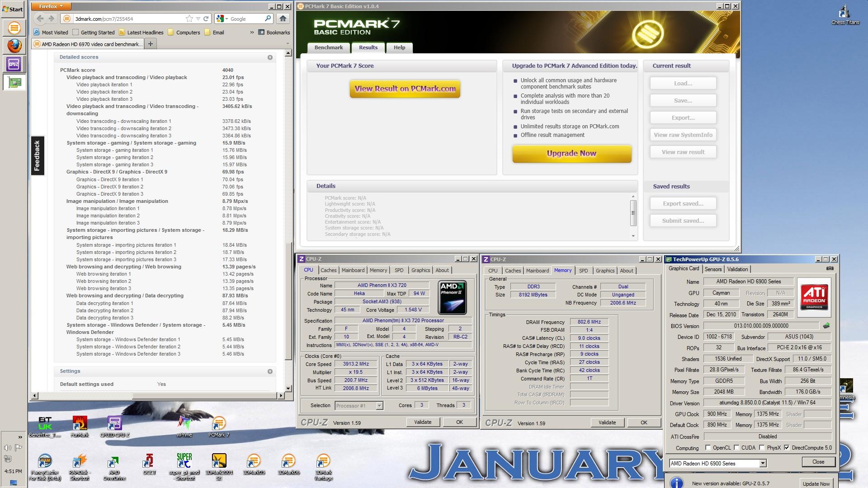
Task: Open CPUID CPU-Z desktop shortcut
Action: point(114,427)
